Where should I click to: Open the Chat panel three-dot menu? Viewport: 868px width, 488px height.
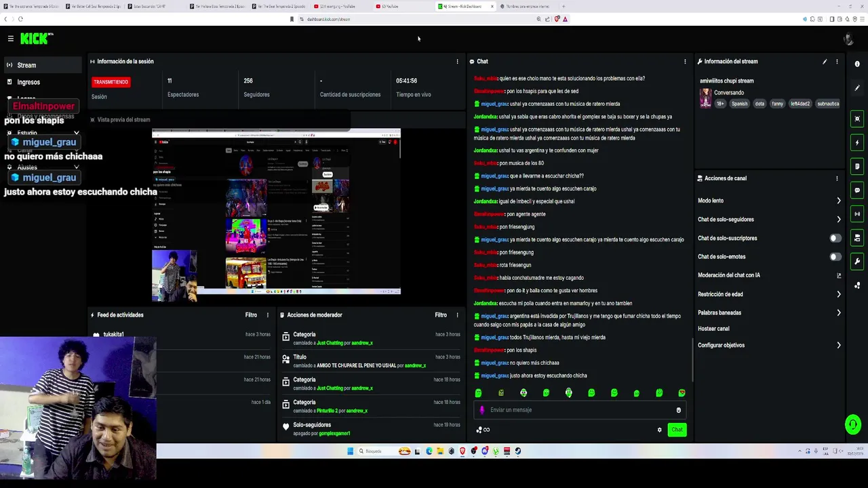coord(685,62)
